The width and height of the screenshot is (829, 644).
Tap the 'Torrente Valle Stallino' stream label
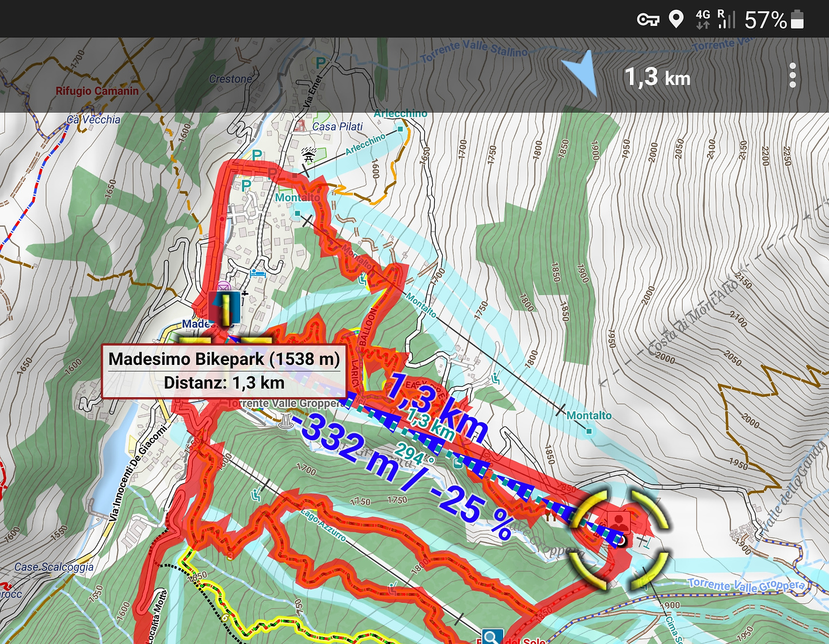click(x=474, y=51)
